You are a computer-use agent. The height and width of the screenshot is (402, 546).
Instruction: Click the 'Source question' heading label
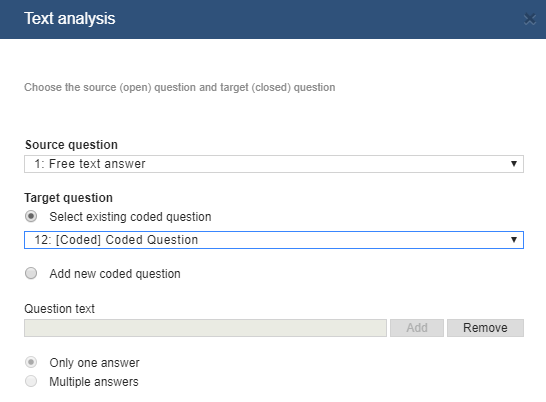(x=71, y=145)
